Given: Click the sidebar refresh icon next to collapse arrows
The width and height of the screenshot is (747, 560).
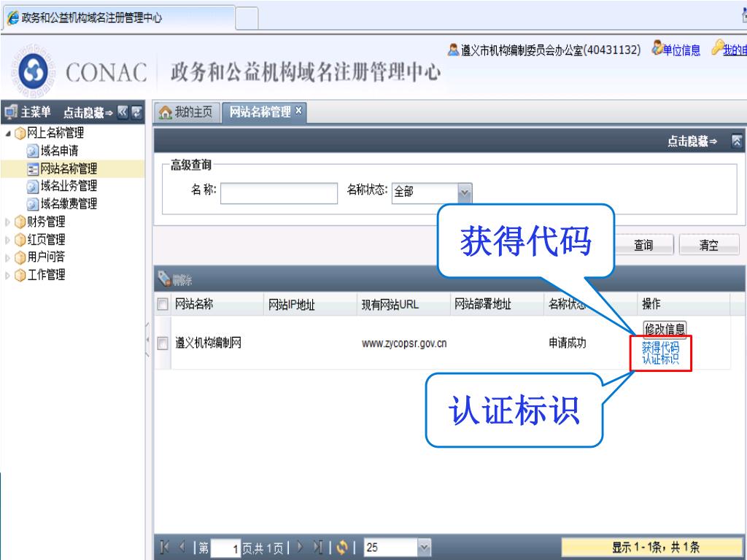Looking at the screenshot, I should [x=136, y=112].
